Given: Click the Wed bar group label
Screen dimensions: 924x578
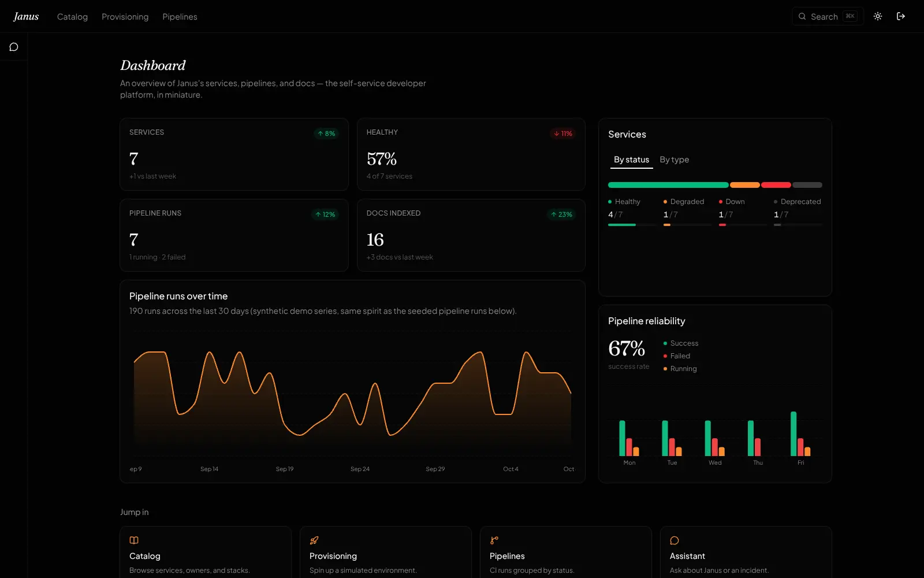Looking at the screenshot, I should [x=715, y=462].
